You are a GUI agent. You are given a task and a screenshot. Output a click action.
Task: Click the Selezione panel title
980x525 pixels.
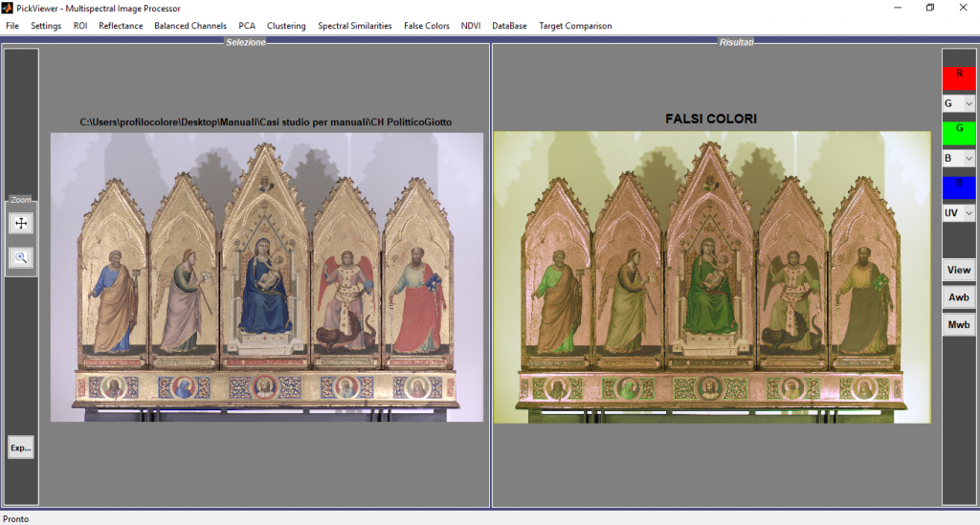point(246,42)
